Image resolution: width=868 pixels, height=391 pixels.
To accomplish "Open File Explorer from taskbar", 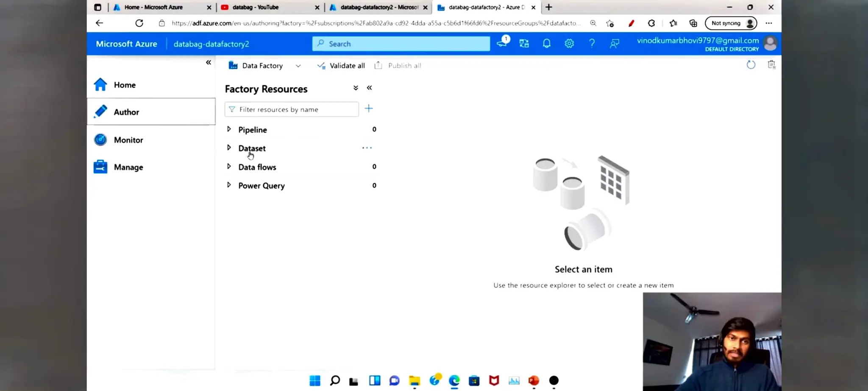I will [415, 381].
